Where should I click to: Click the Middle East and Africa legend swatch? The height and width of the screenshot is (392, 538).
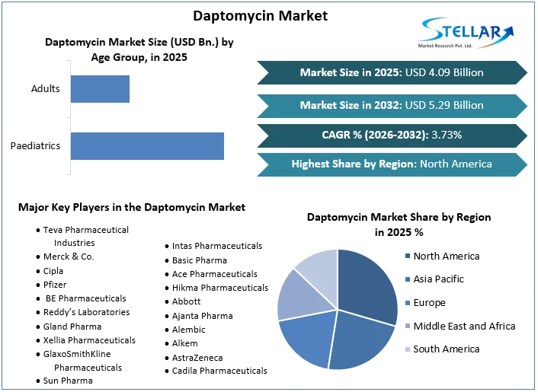407,327
